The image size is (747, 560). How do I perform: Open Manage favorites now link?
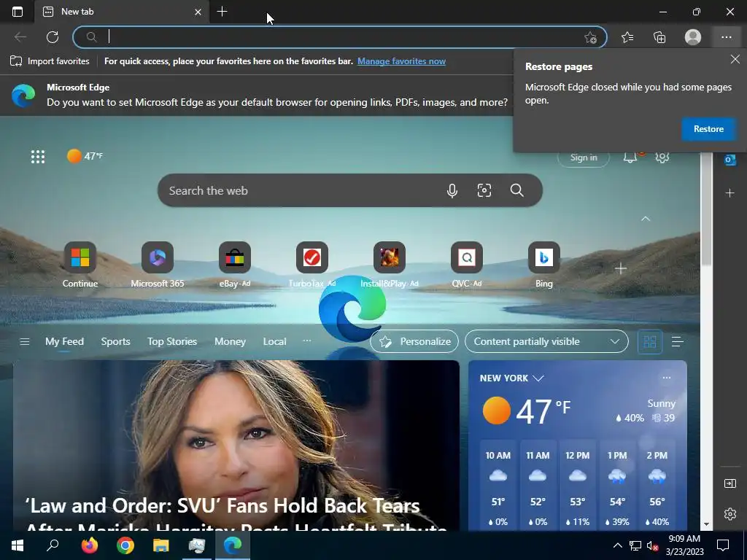pyautogui.click(x=402, y=61)
